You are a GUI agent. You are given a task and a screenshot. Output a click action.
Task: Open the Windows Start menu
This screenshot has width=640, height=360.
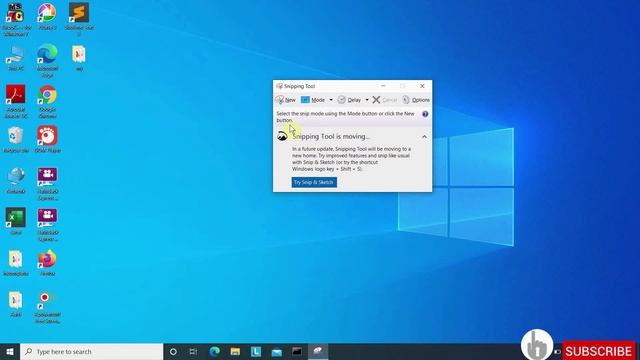[10, 351]
